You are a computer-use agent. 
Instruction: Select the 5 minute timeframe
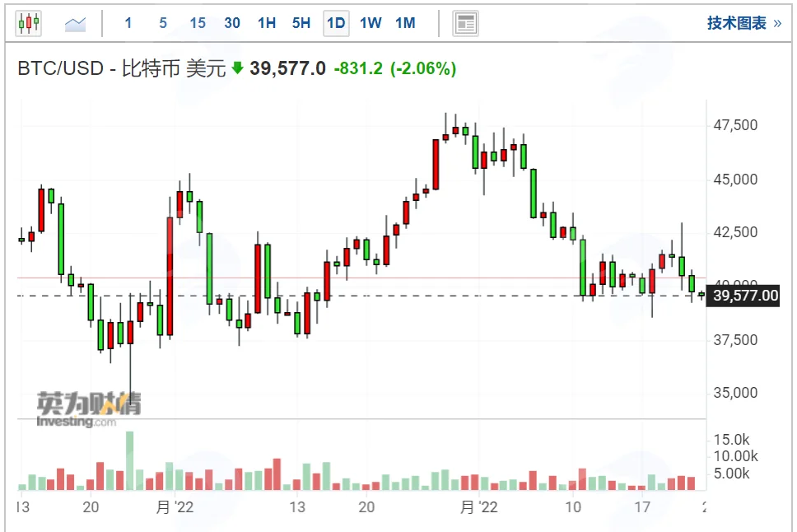click(163, 23)
